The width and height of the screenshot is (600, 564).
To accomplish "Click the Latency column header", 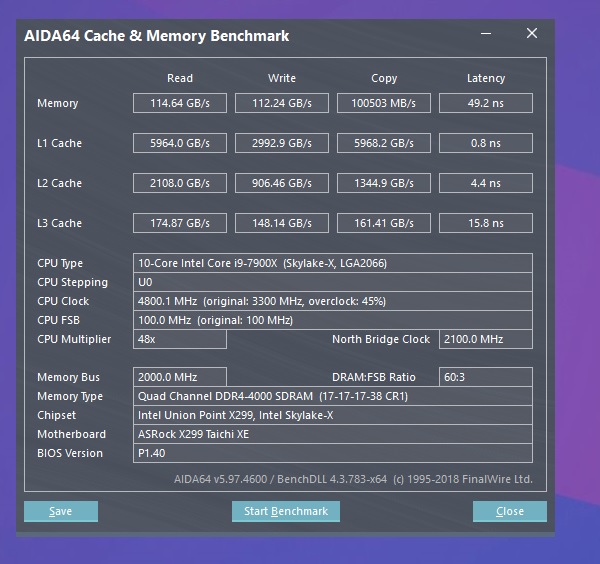I will (486, 78).
